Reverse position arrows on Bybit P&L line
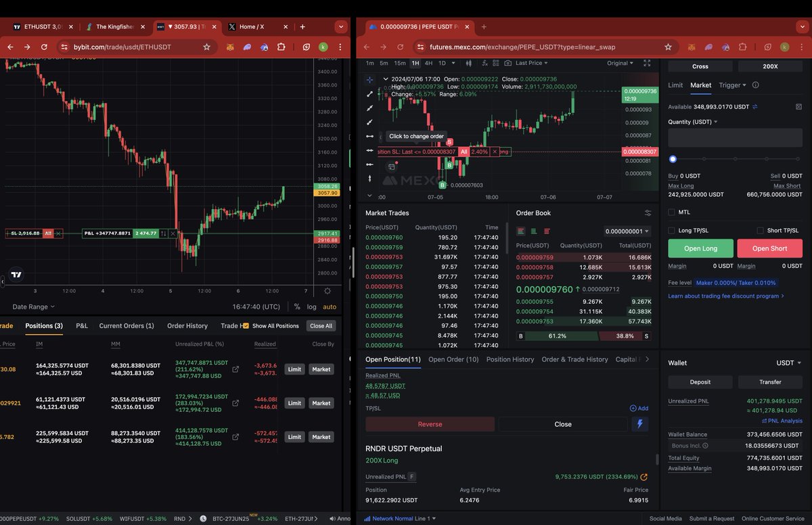The image size is (812, 525). (163, 233)
